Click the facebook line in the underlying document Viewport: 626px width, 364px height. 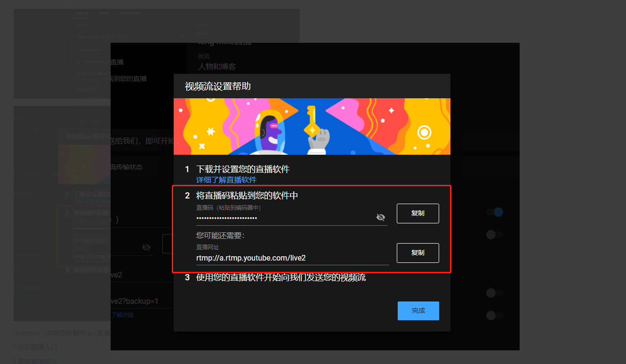[x=61, y=333]
